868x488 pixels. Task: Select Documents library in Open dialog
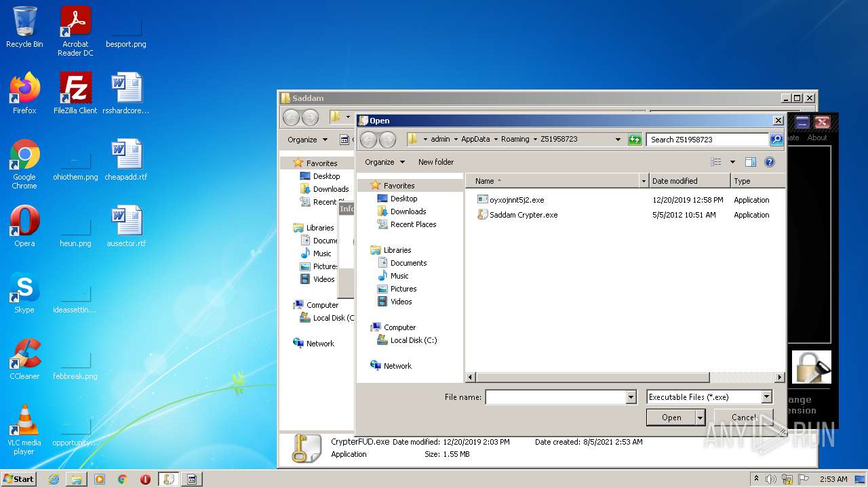point(408,263)
